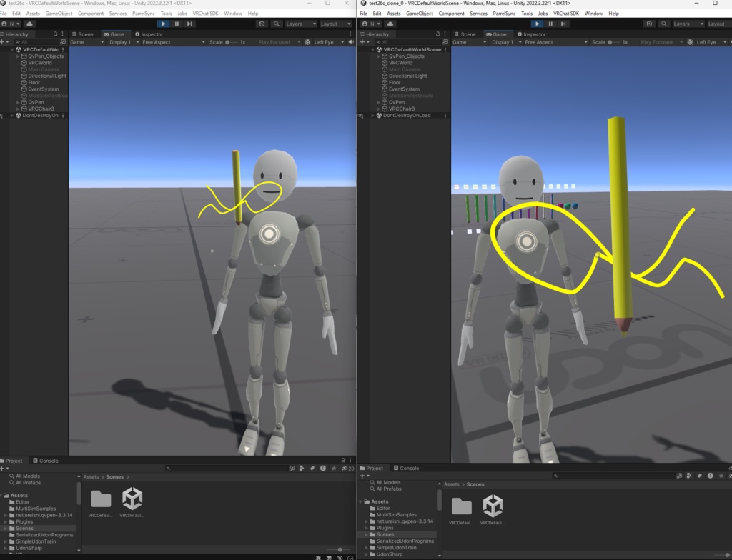732x560 pixels.
Task: Toggle Project panel lock in left window
Action: pos(343,461)
